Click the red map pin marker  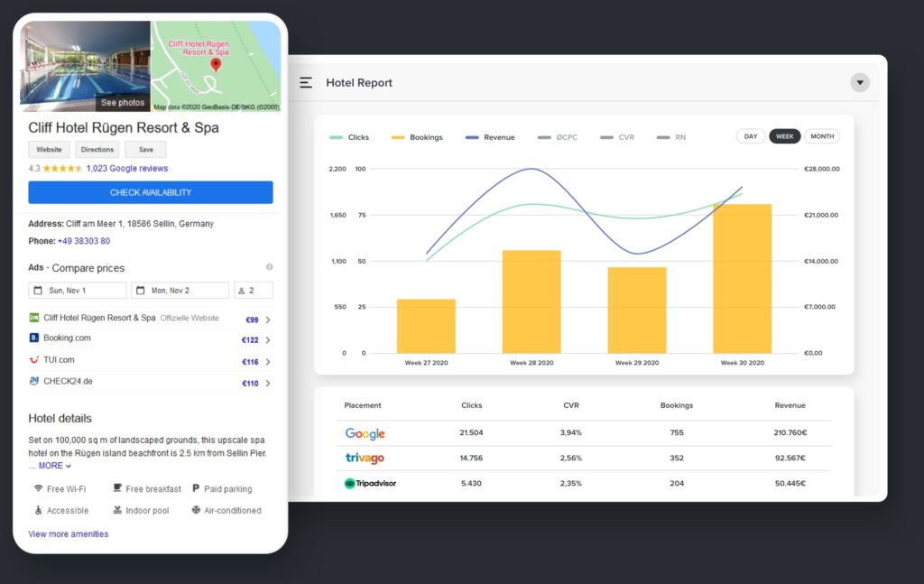click(x=216, y=65)
